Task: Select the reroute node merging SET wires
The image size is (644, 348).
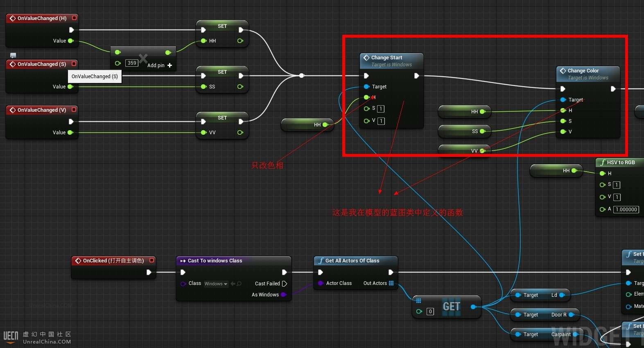Action: tap(302, 75)
